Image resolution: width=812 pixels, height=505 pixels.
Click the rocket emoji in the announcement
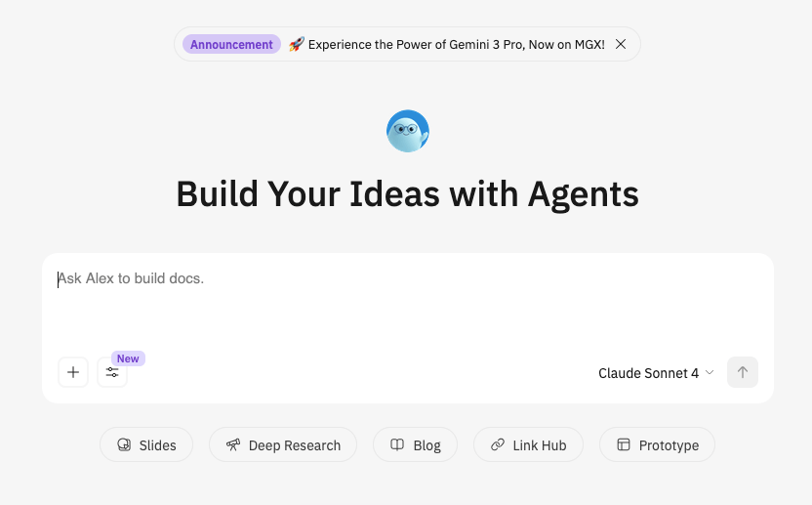coord(297,45)
